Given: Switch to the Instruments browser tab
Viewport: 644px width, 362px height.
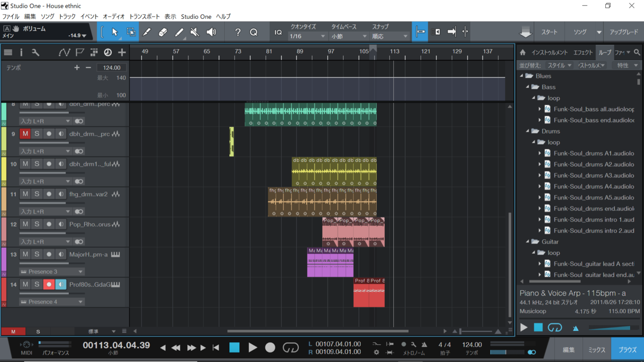Looking at the screenshot, I should (550, 53).
